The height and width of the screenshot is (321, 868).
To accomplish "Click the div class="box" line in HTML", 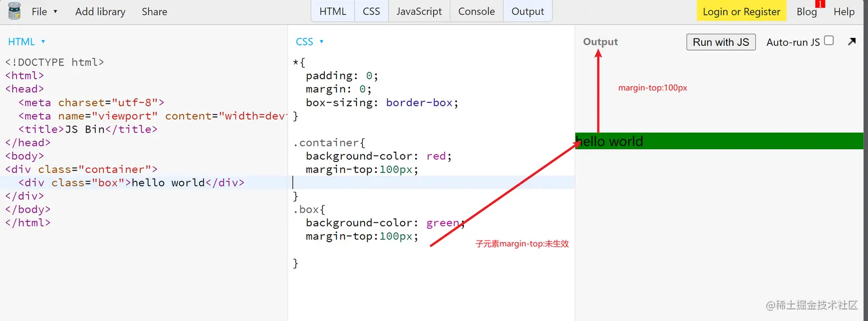I will coord(131,183).
